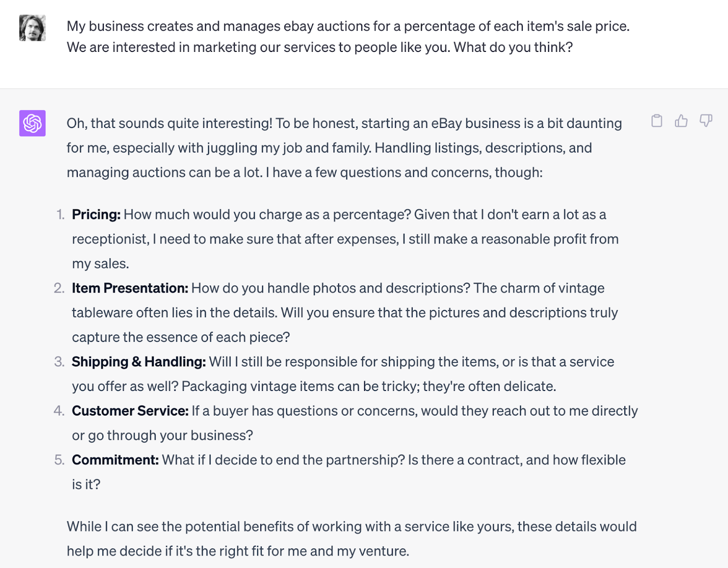Click list number 1 beside Pricing

pos(61,214)
